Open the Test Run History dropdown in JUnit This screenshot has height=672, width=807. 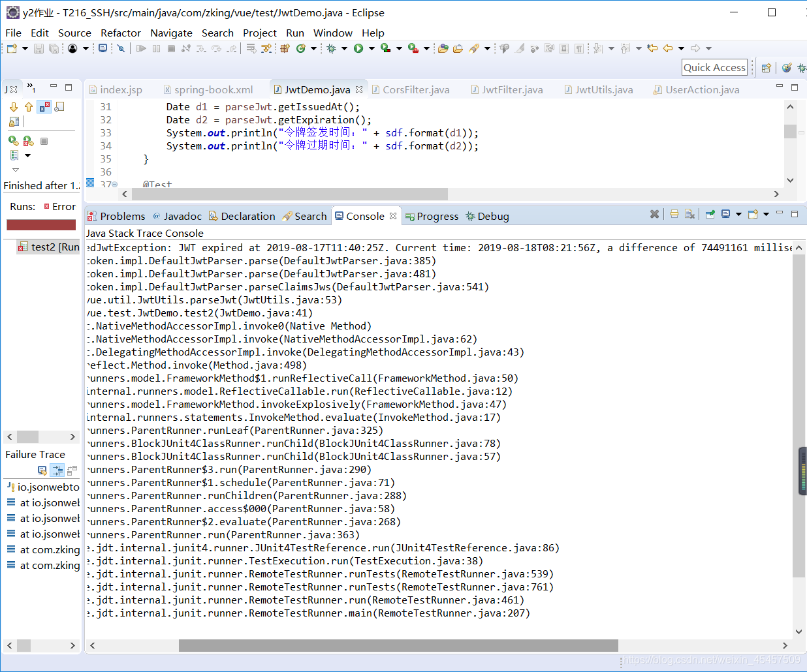pyautogui.click(x=27, y=155)
